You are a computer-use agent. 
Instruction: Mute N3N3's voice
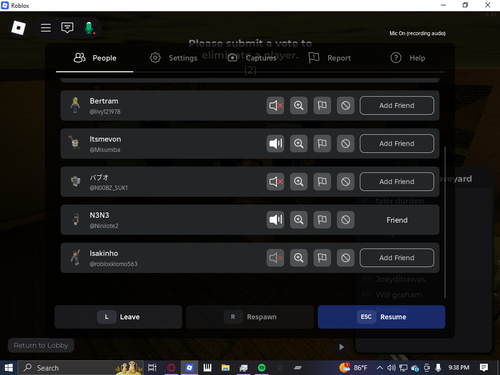click(x=275, y=220)
